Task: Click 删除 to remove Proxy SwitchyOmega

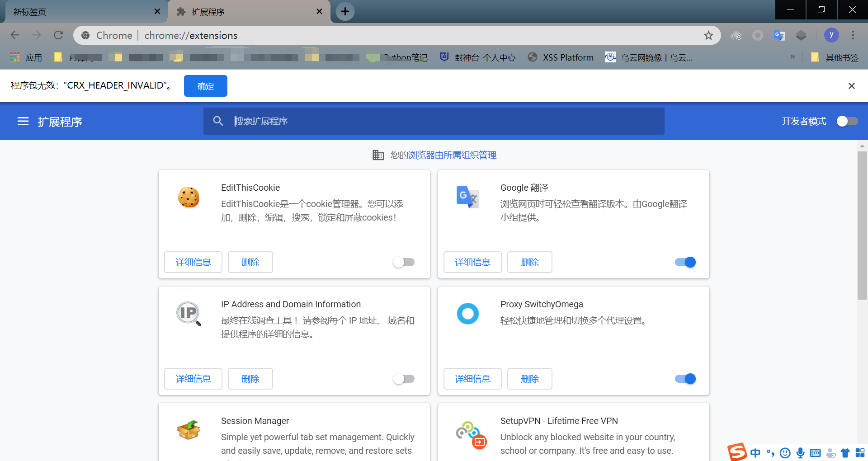Action: pos(530,379)
